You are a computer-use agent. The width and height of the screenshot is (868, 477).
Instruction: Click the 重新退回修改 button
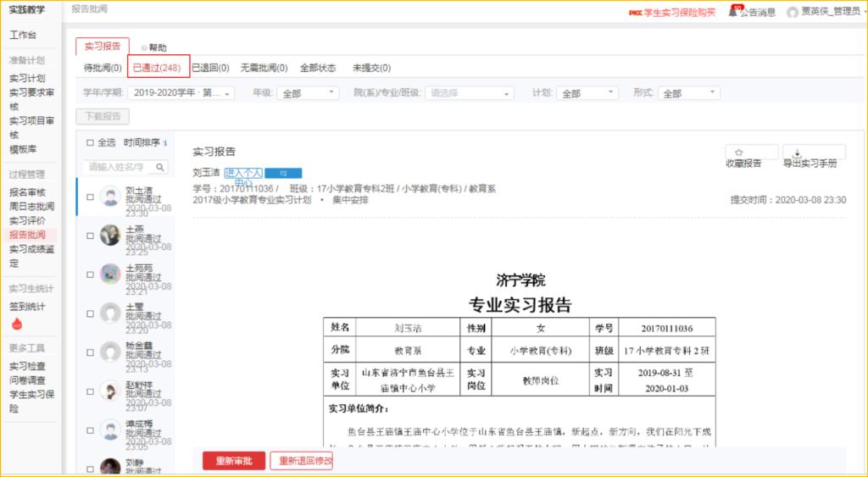pos(301,461)
